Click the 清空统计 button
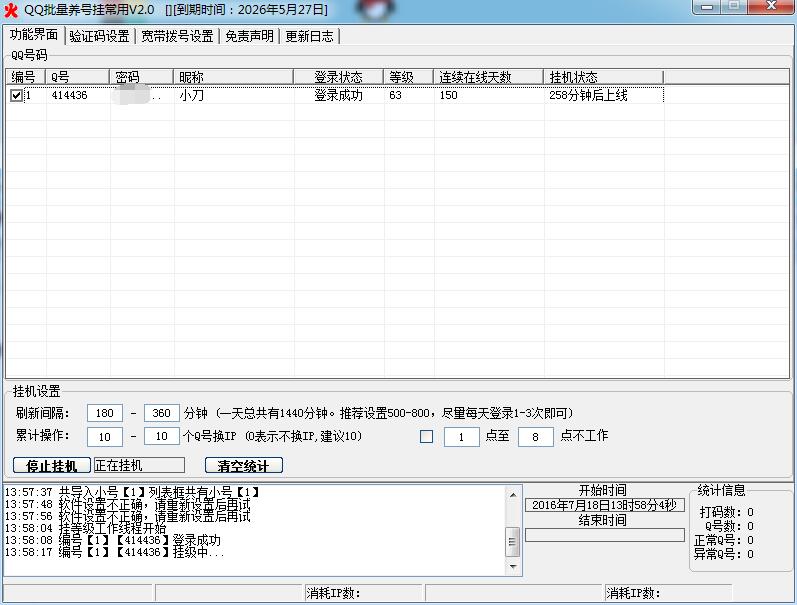This screenshot has height=605, width=797. [x=243, y=465]
